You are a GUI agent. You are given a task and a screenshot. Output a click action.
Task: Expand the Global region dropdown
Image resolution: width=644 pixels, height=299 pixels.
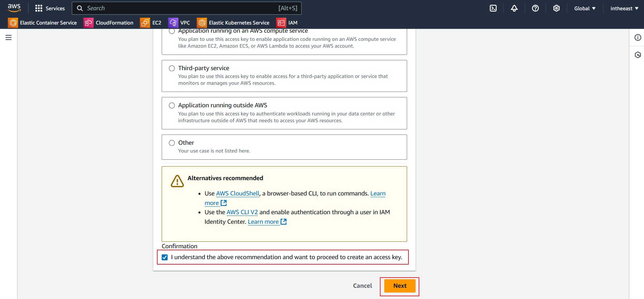585,8
